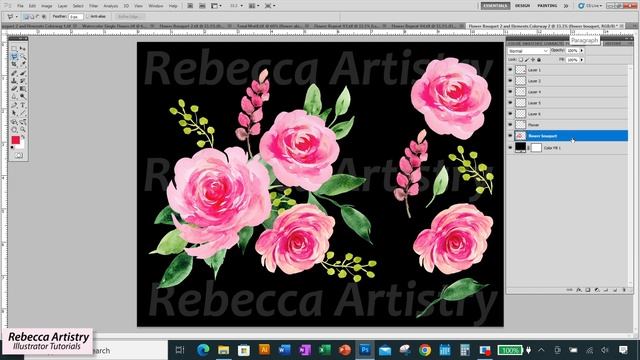
Task: Toggle Quick Mask mode button
Action: (19, 156)
